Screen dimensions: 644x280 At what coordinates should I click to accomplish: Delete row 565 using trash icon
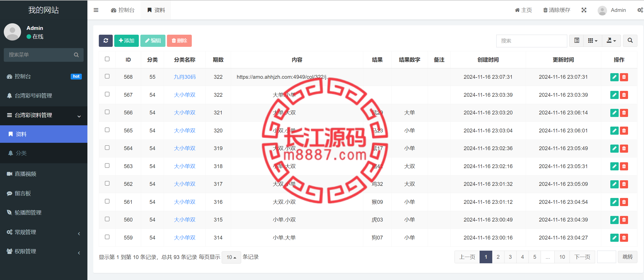[x=624, y=131]
